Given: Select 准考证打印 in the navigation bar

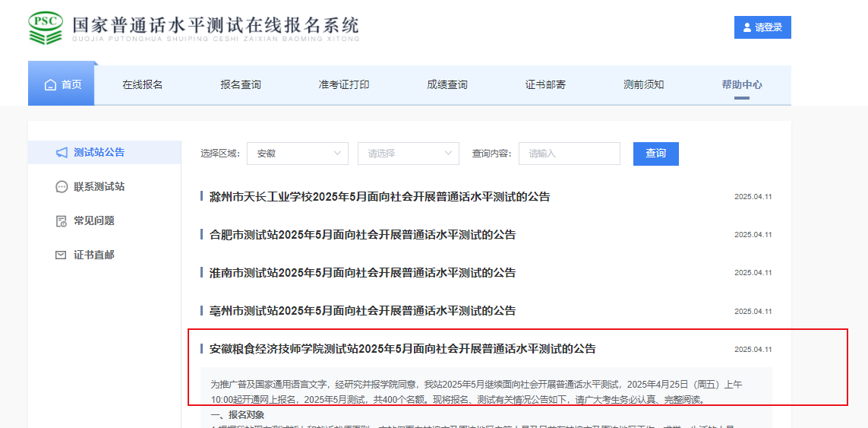Looking at the screenshot, I should [344, 85].
